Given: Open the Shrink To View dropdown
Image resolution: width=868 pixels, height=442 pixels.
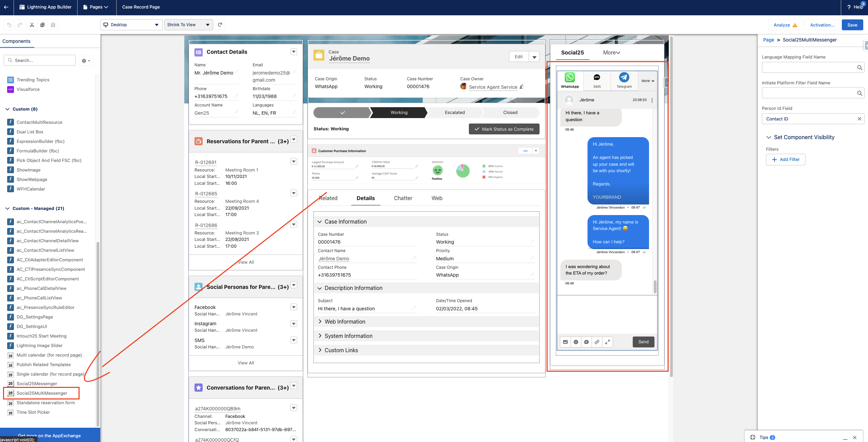Looking at the screenshot, I should pos(188,25).
